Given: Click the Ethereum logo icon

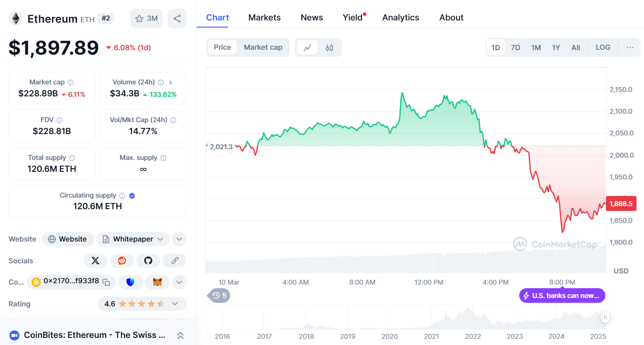Looking at the screenshot, I should 16,19.
